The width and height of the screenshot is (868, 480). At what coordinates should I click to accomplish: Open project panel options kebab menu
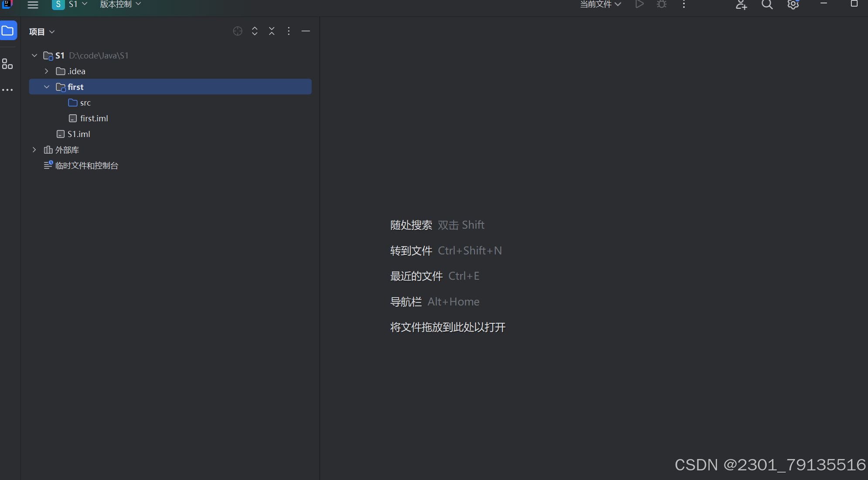point(289,31)
